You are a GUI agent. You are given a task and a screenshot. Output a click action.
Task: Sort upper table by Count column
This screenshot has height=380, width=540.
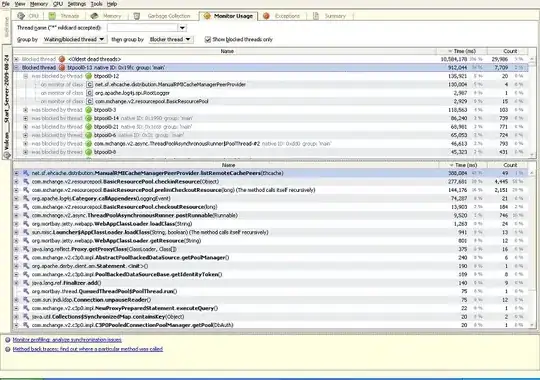pos(508,51)
